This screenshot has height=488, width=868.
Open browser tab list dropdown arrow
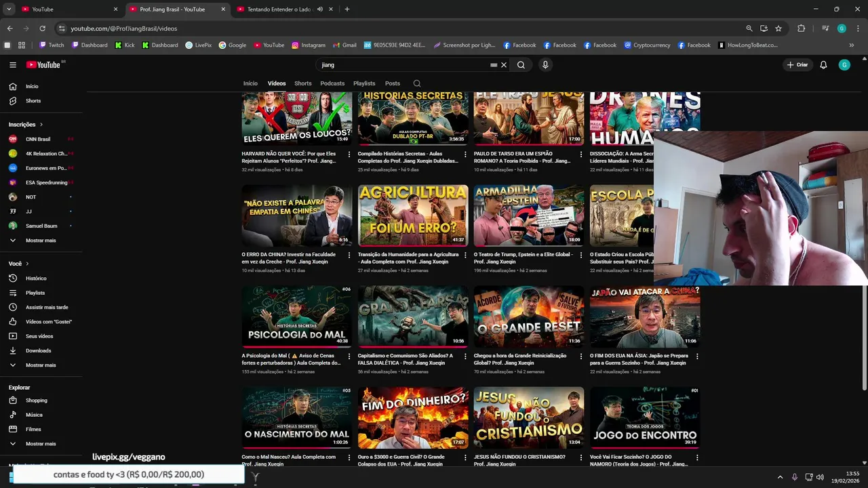pyautogui.click(x=9, y=9)
